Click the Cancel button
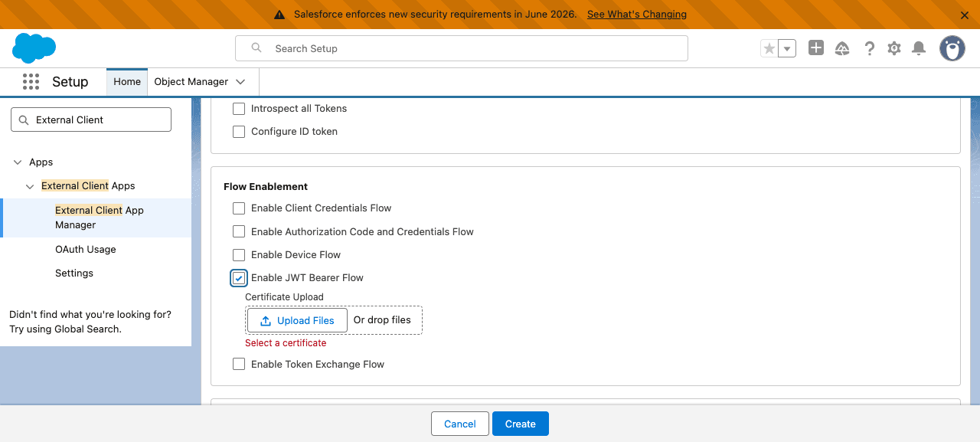980x442 pixels. [460, 424]
